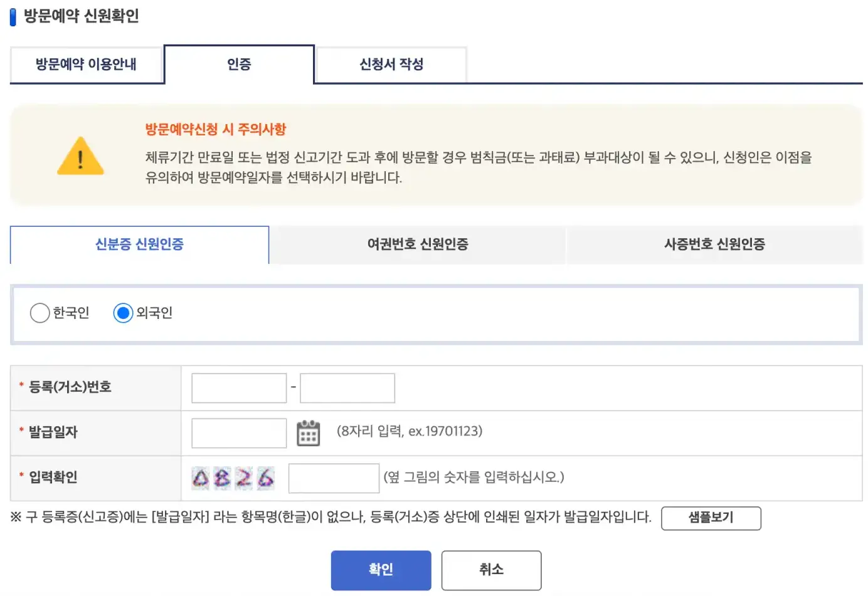Cancel the form using 취소 button
The image size is (868, 596).
tap(491, 570)
